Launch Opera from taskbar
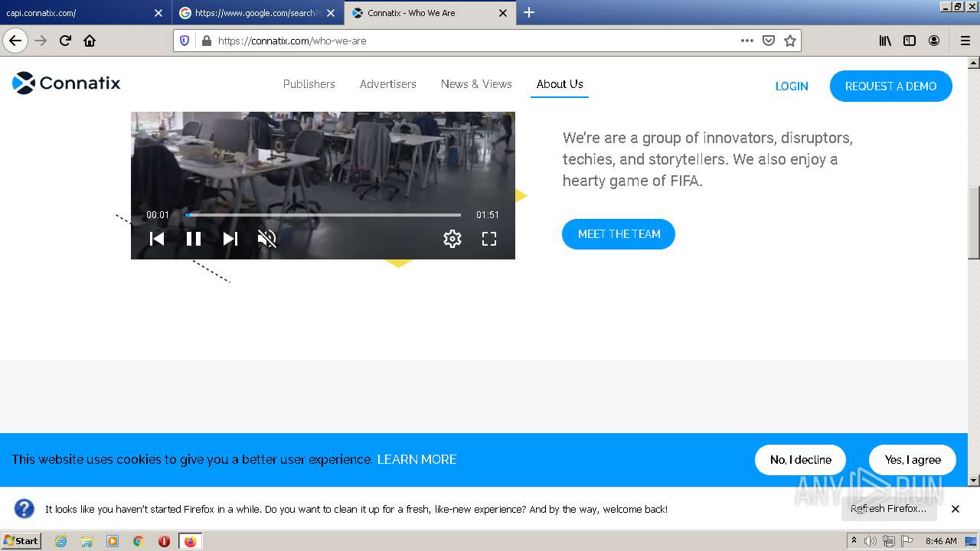 tap(164, 541)
